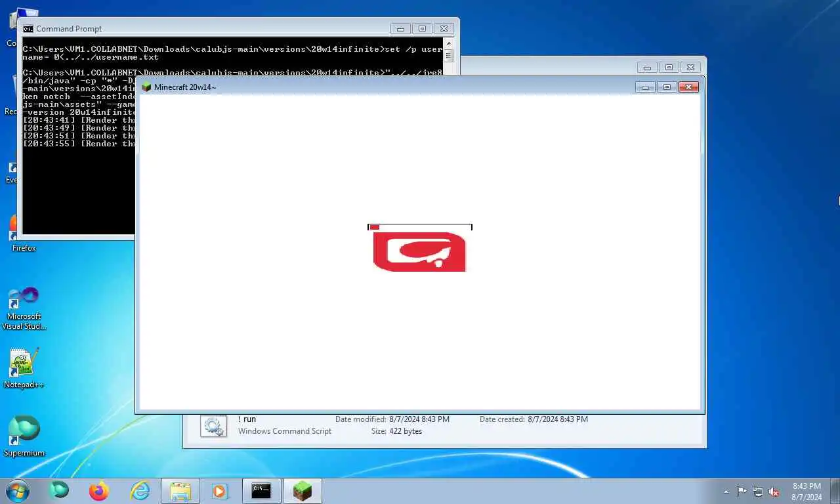840x504 pixels.
Task: Switch to Command Prompt via taskbar button
Action: (261, 491)
